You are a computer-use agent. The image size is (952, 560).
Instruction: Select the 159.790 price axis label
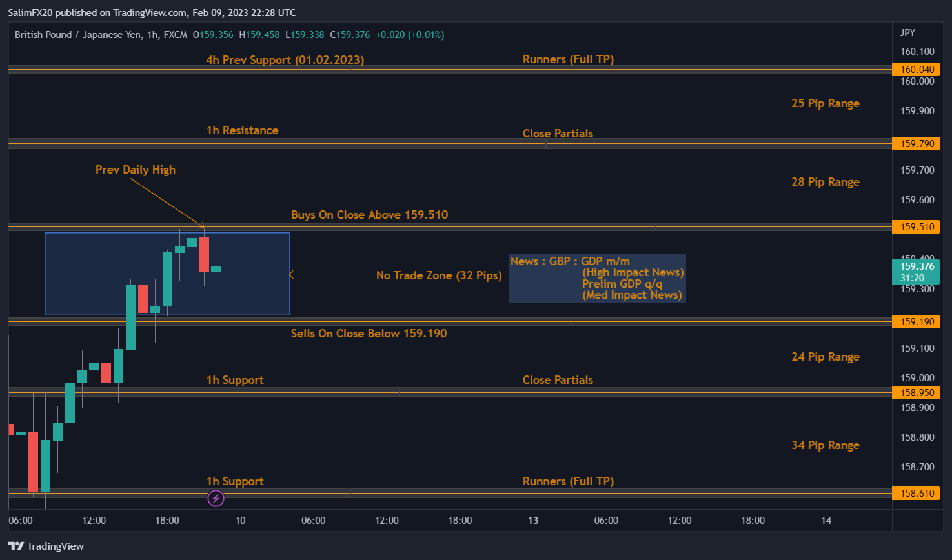(916, 144)
